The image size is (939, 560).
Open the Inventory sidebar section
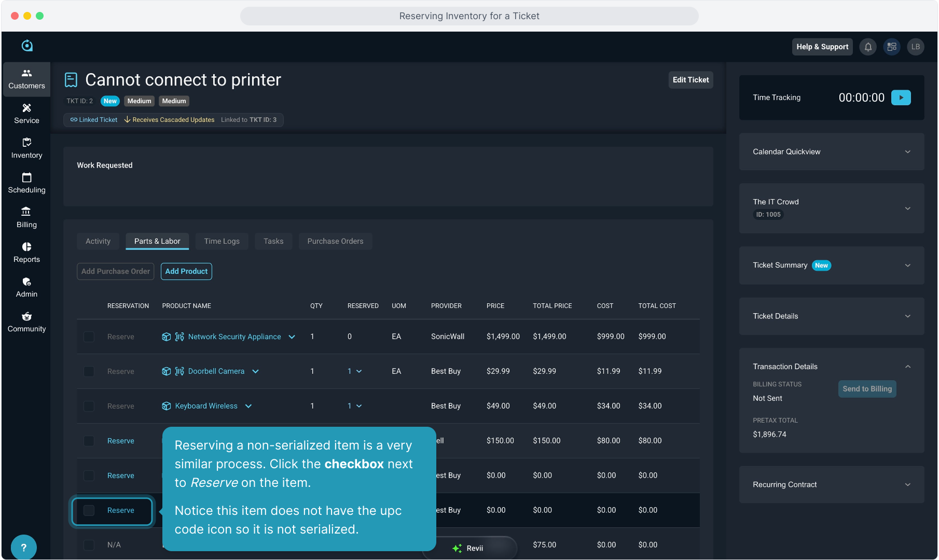[x=26, y=148]
